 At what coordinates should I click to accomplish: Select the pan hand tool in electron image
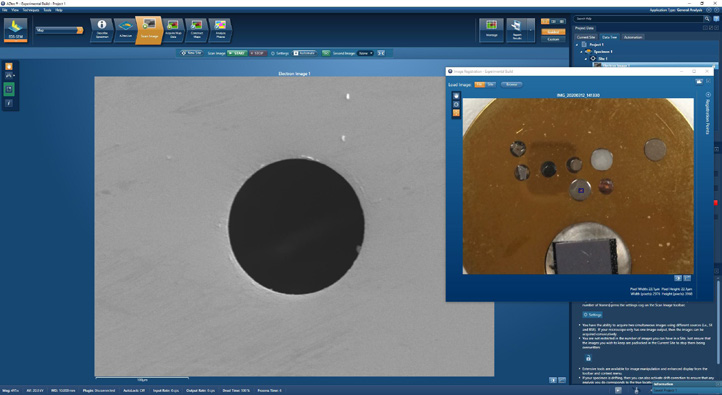[x=9, y=67]
